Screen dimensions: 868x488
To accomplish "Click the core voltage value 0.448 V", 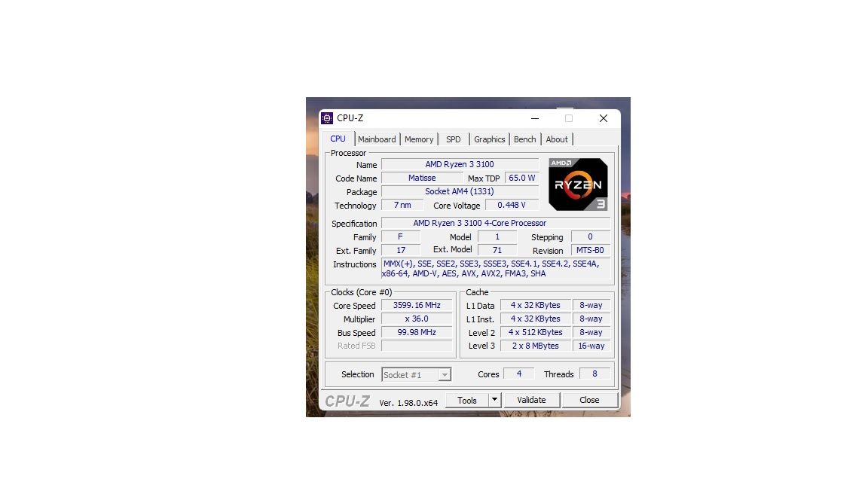I will [x=512, y=206].
